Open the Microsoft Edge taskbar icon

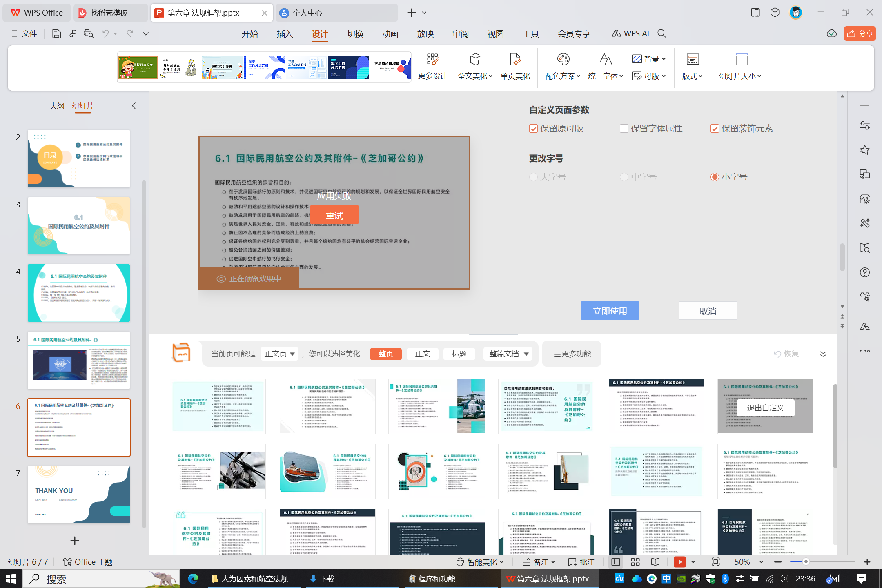(x=193, y=579)
